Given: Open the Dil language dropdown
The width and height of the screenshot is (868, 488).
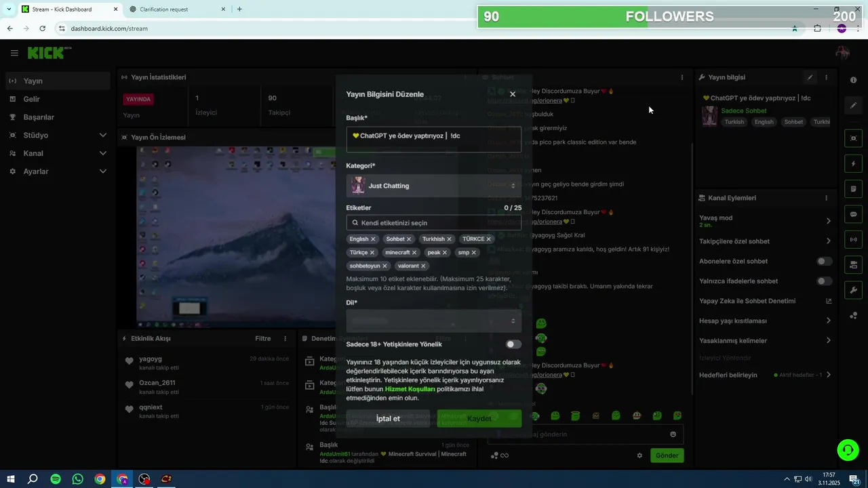Looking at the screenshot, I should click(x=434, y=321).
